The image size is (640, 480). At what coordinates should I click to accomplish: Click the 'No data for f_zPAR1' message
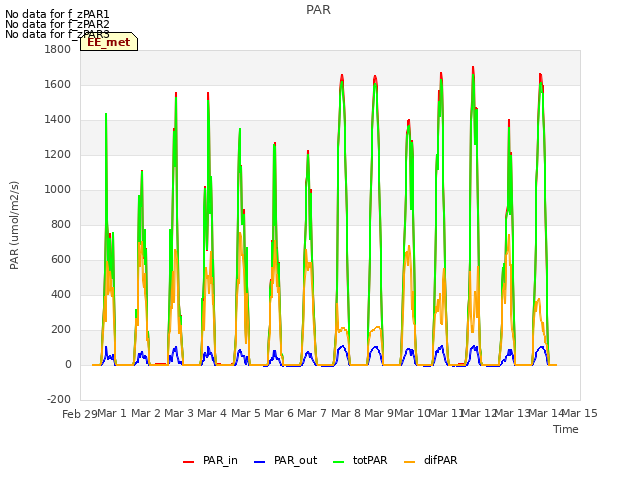(57, 14)
